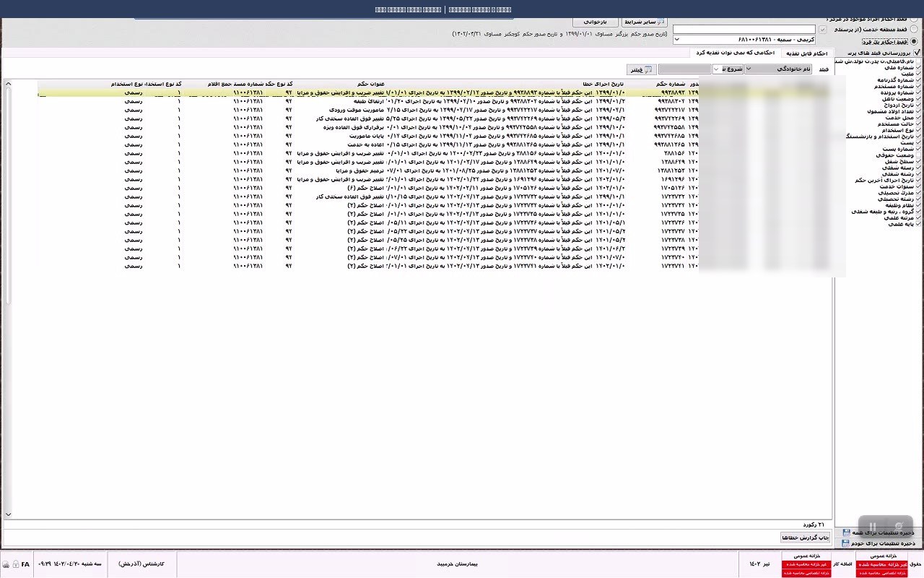Click the بازخوانی reload button
The image size is (924, 578).
596,22
